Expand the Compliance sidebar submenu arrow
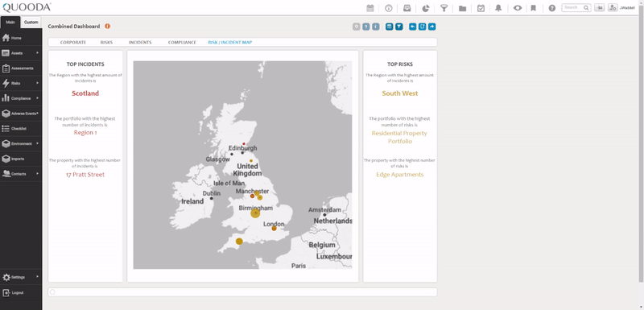Image resolution: width=644 pixels, height=310 pixels. tap(37, 98)
